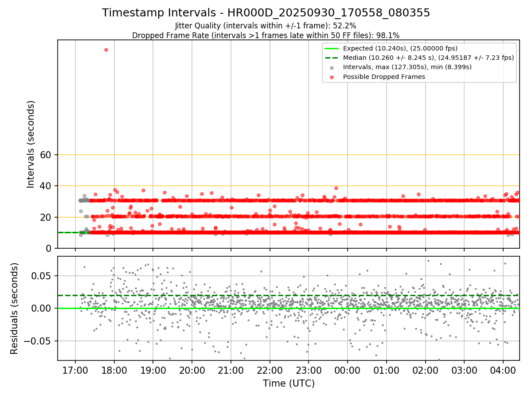532x399 pixels.
Task: Select the 18:00 time tick label
Action: click(114, 370)
